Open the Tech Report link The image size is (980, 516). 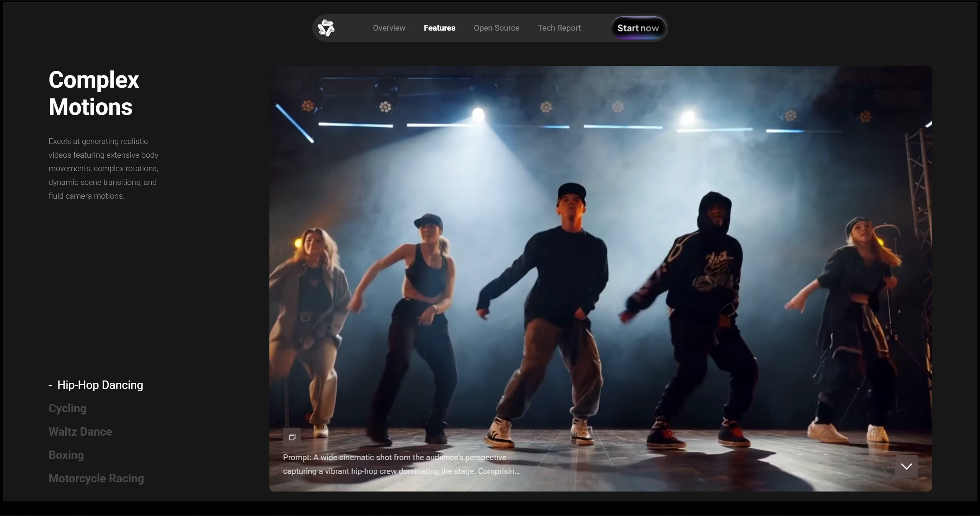[x=559, y=28]
